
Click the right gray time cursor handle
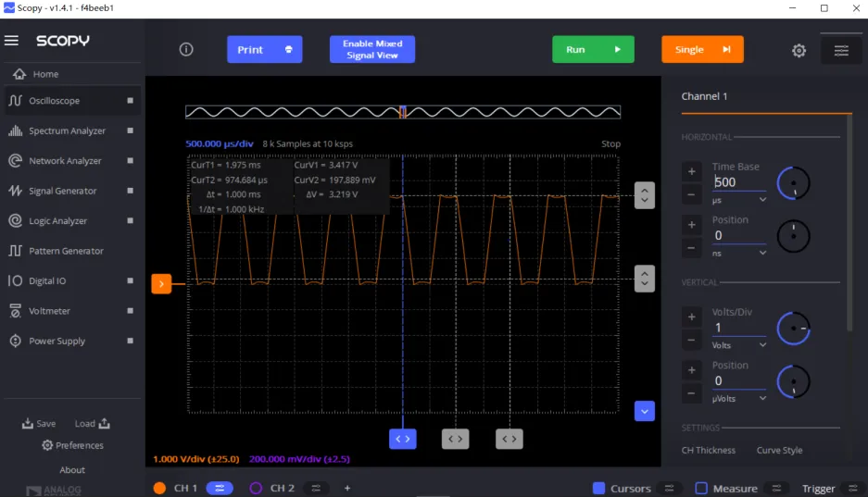(509, 439)
